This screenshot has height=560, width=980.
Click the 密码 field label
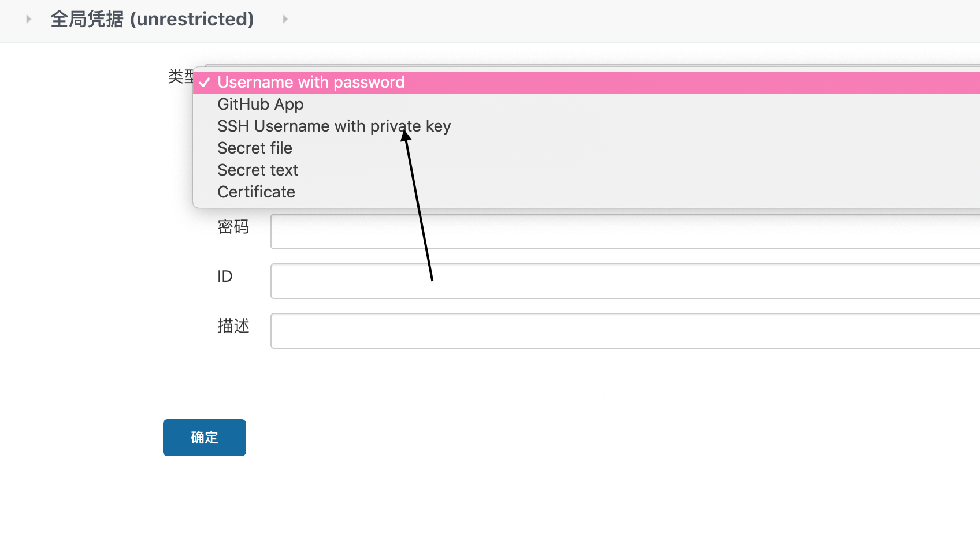pyautogui.click(x=233, y=227)
